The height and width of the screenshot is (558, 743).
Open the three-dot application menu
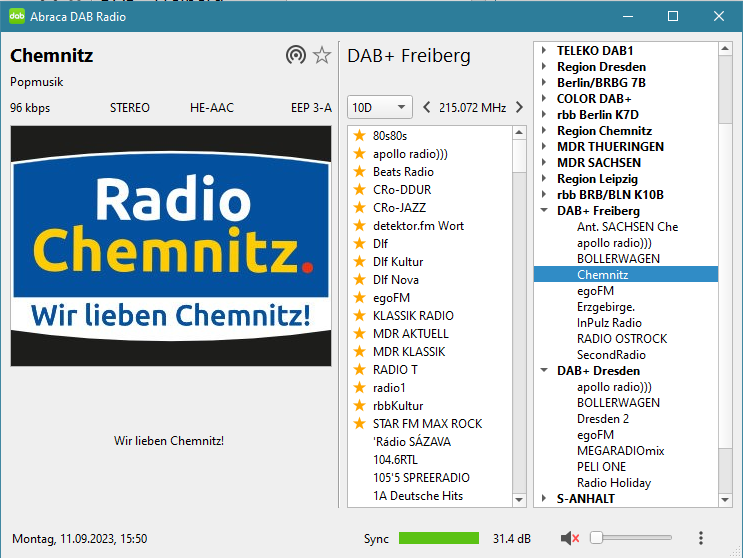[x=701, y=539]
